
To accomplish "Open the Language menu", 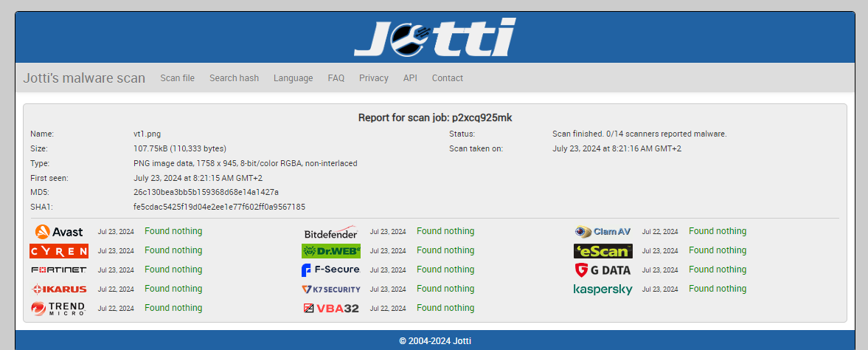I will (294, 78).
